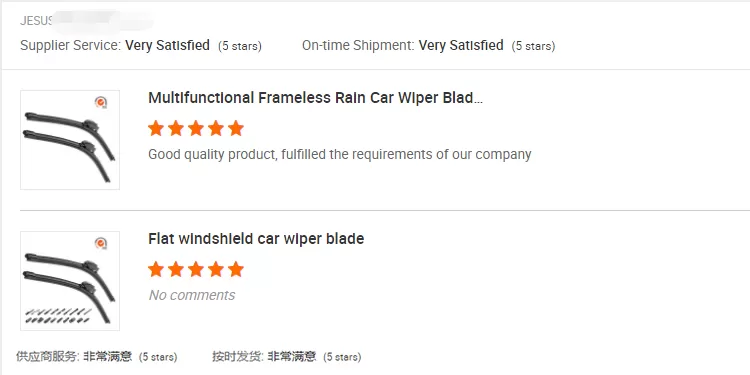Click second star of Flat windshield wiper rating

click(x=176, y=269)
